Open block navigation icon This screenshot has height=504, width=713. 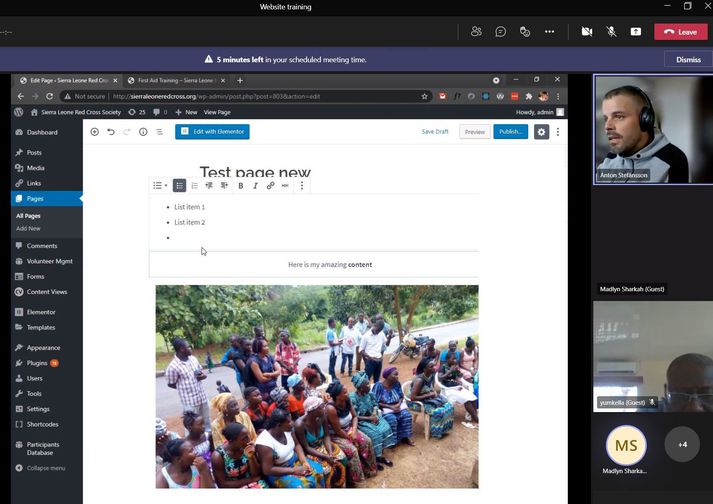click(x=159, y=132)
